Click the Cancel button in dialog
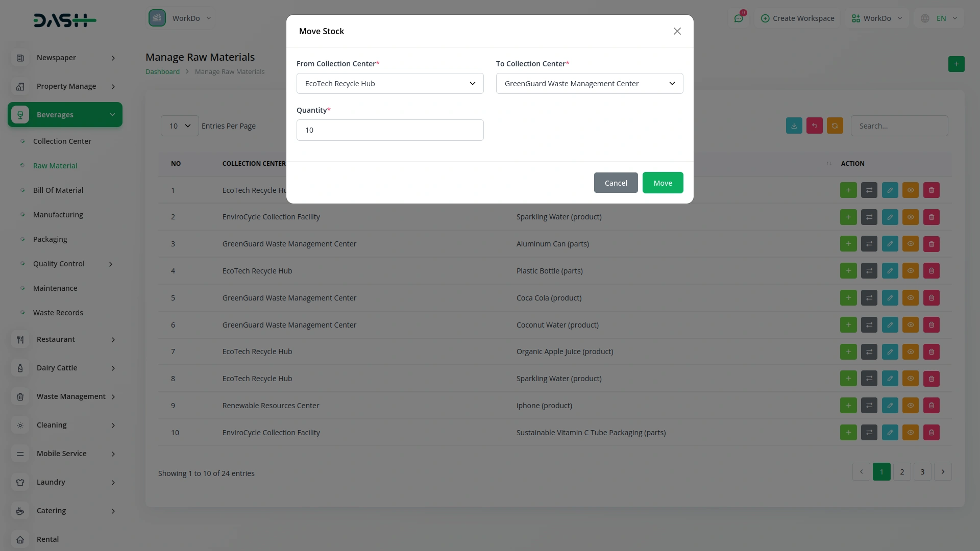 (616, 183)
